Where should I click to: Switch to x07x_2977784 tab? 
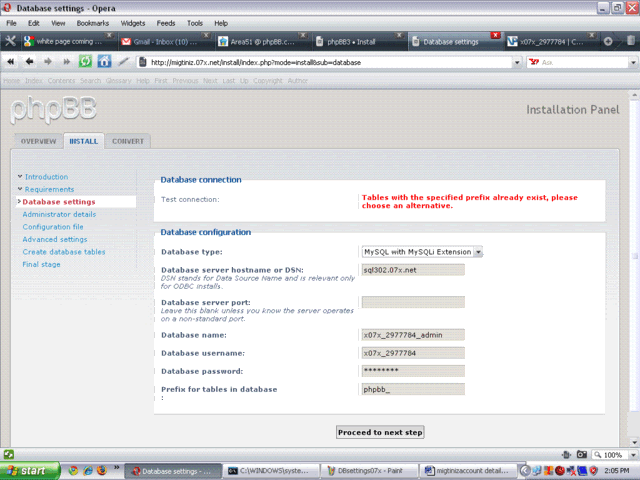tap(551, 42)
